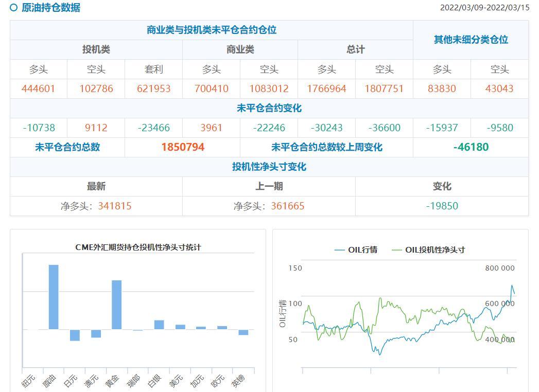Click the 英镑 bar below the axis
This screenshot has height=392, width=539.
coord(244,332)
